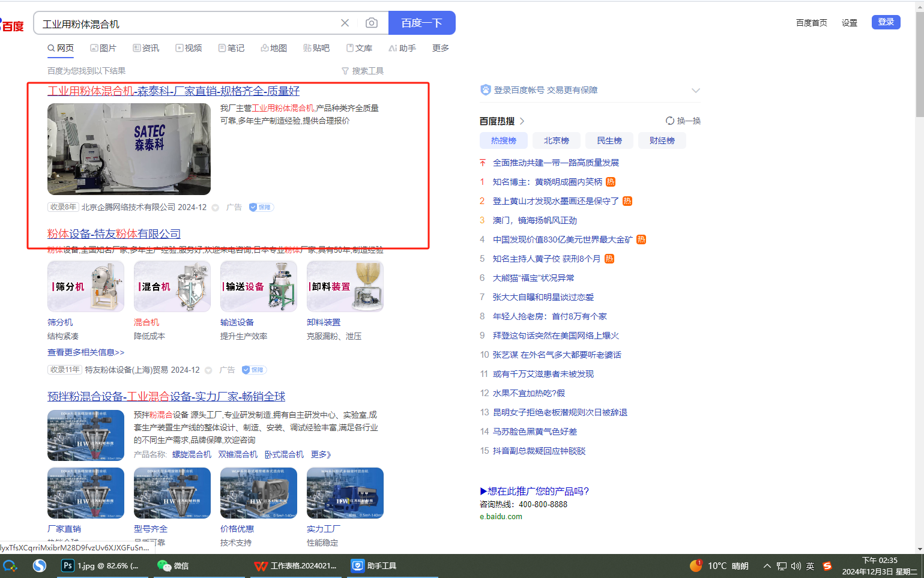Switch to the 笔记 tab
Screen dimensions: 924x578
pos(231,48)
